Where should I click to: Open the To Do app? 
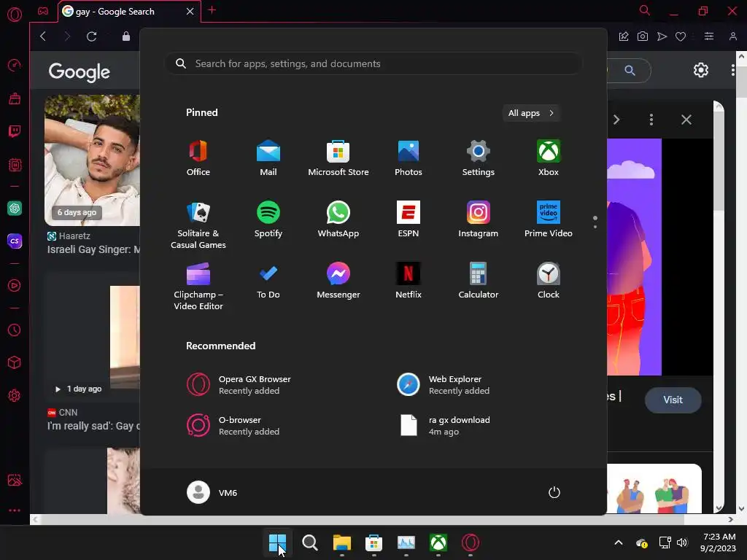coord(268,281)
